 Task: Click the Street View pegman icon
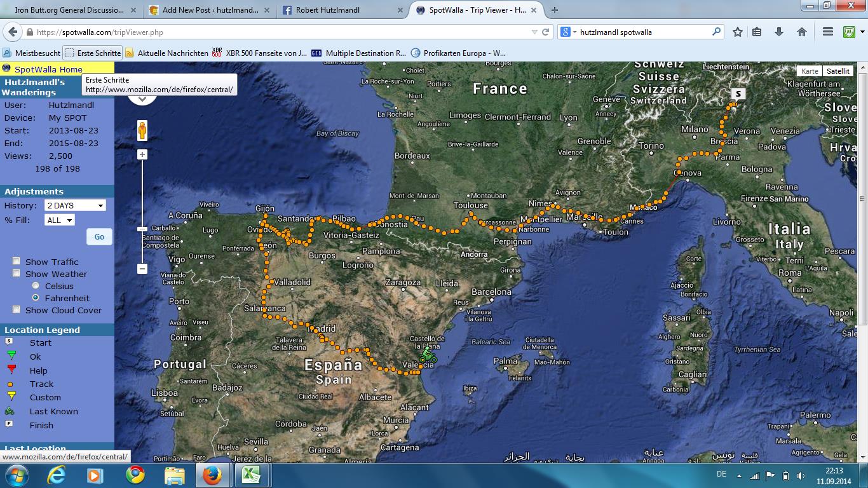point(142,130)
